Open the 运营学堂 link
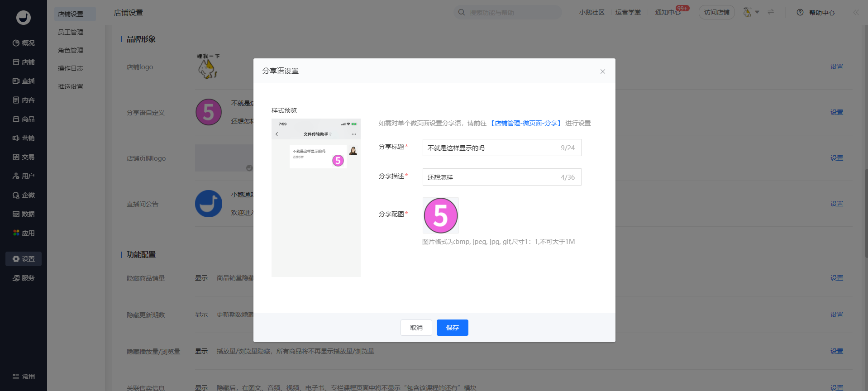The width and height of the screenshot is (868, 391). point(628,12)
